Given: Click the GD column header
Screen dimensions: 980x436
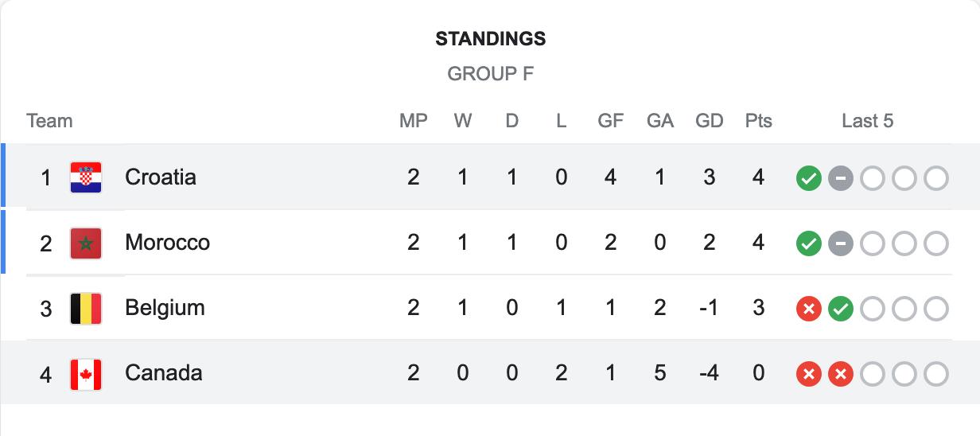Looking at the screenshot, I should [x=710, y=121].
